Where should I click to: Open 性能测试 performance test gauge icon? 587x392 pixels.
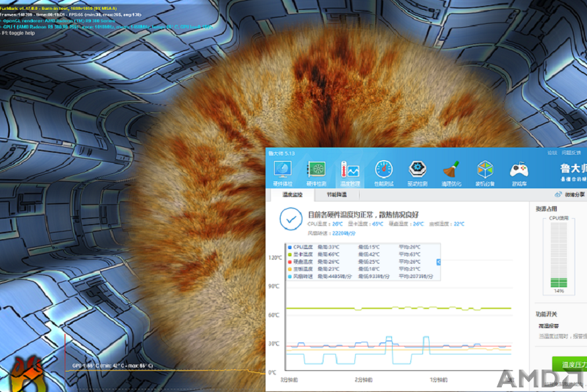click(x=383, y=173)
